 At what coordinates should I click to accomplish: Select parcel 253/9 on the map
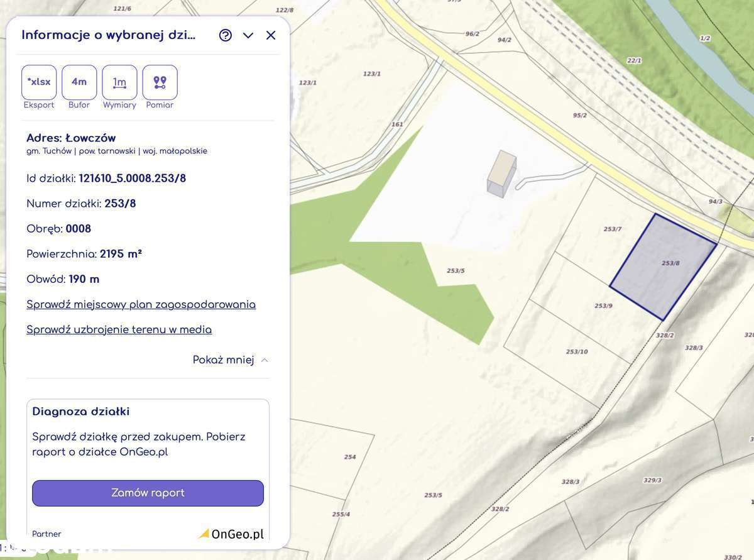[x=603, y=306]
